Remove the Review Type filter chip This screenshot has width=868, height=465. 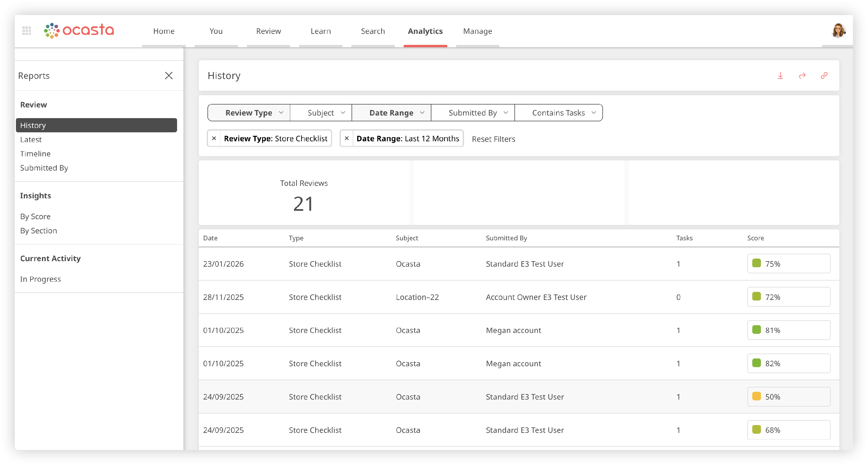coord(214,138)
